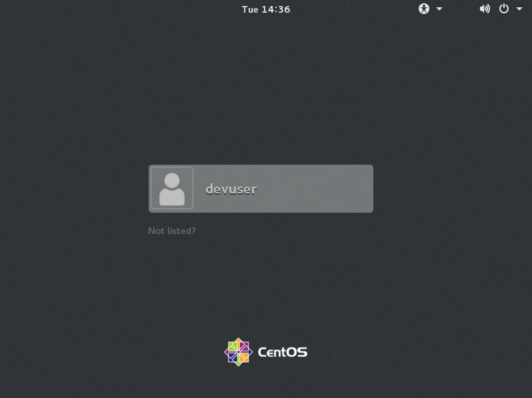Open the power icon menu
Screen dimensions: 532x398
(504, 9)
